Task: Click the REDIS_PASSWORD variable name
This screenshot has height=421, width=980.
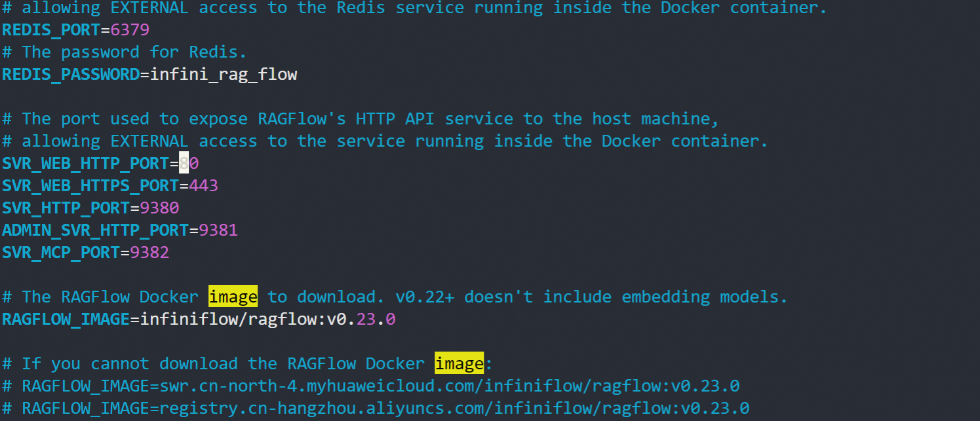Action: click(71, 75)
